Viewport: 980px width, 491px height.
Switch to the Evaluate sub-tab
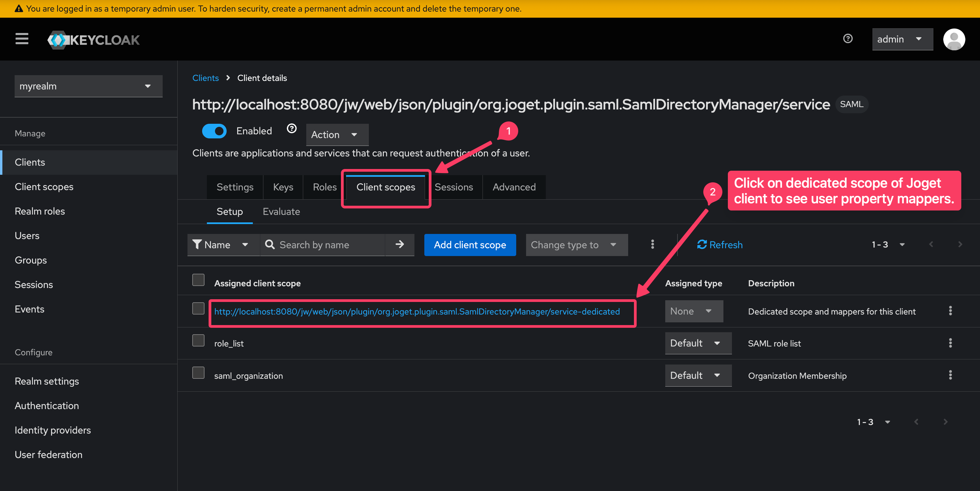[x=281, y=212]
